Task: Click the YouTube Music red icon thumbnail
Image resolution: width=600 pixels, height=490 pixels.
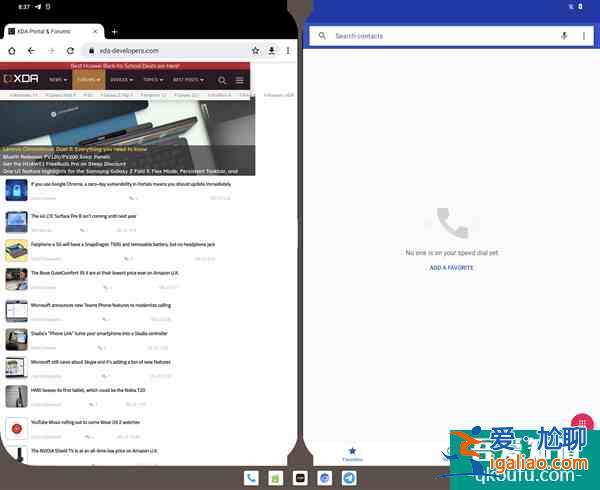Action: [16, 428]
